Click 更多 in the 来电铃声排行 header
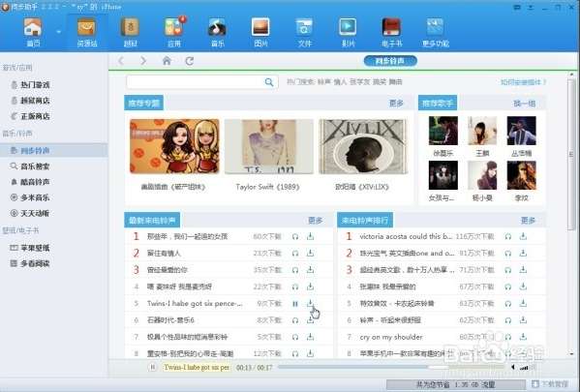 pyautogui.click(x=529, y=221)
